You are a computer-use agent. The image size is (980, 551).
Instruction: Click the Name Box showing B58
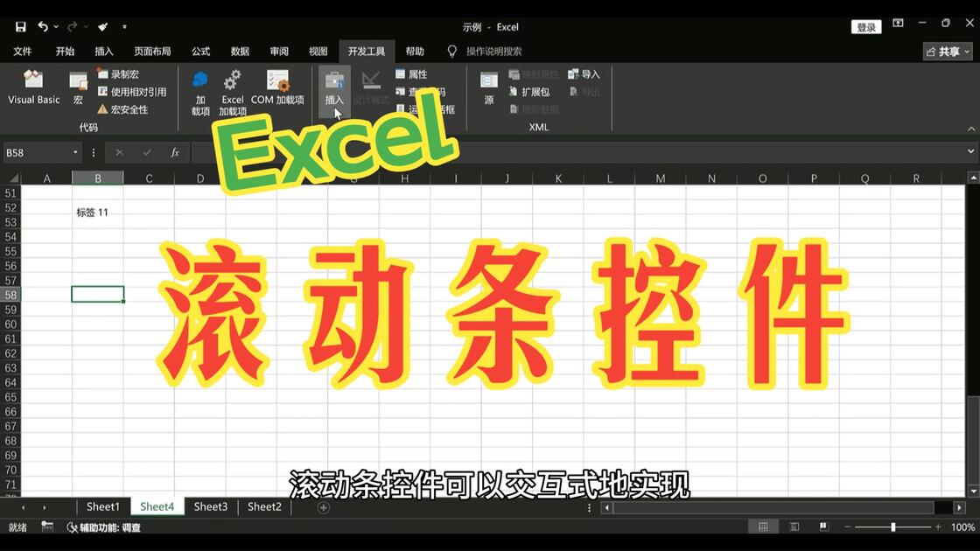[x=37, y=152]
